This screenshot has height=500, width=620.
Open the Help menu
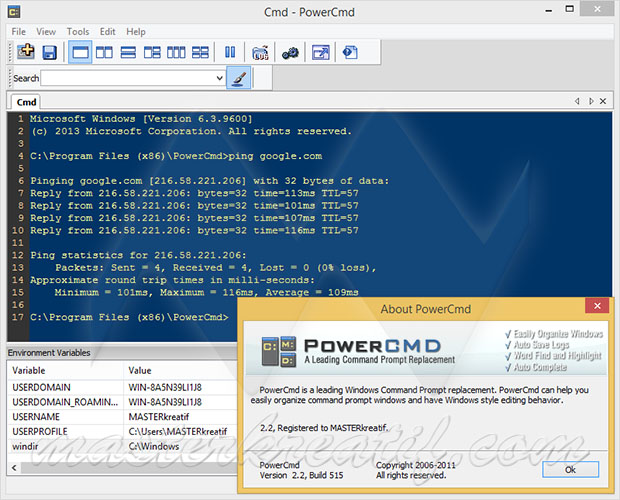(x=136, y=32)
